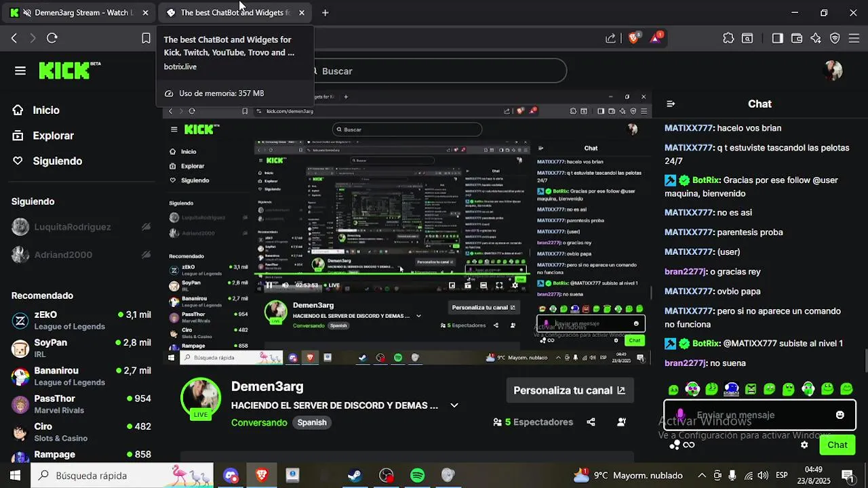Open the Brave main menu icon

[x=854, y=38]
